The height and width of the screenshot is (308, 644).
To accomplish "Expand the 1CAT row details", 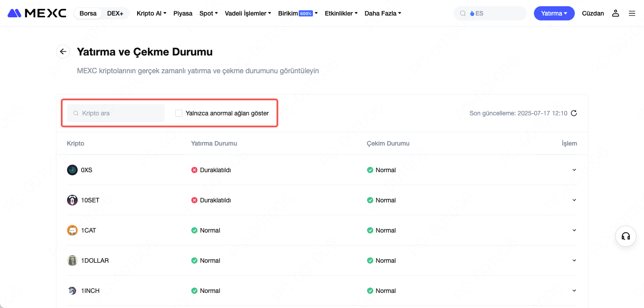I will tap(574, 230).
